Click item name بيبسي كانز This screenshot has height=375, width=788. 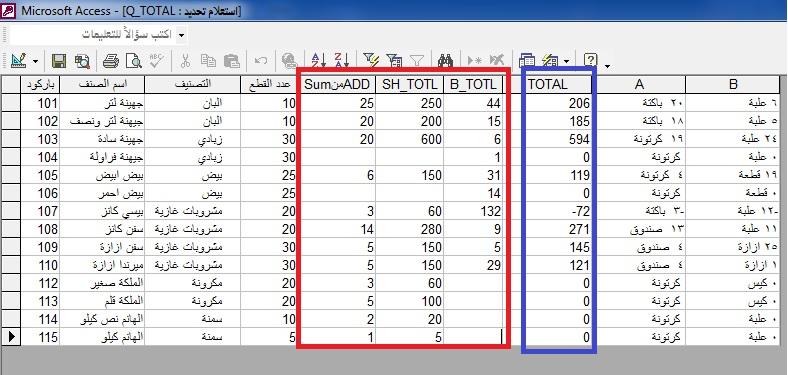click(102, 211)
